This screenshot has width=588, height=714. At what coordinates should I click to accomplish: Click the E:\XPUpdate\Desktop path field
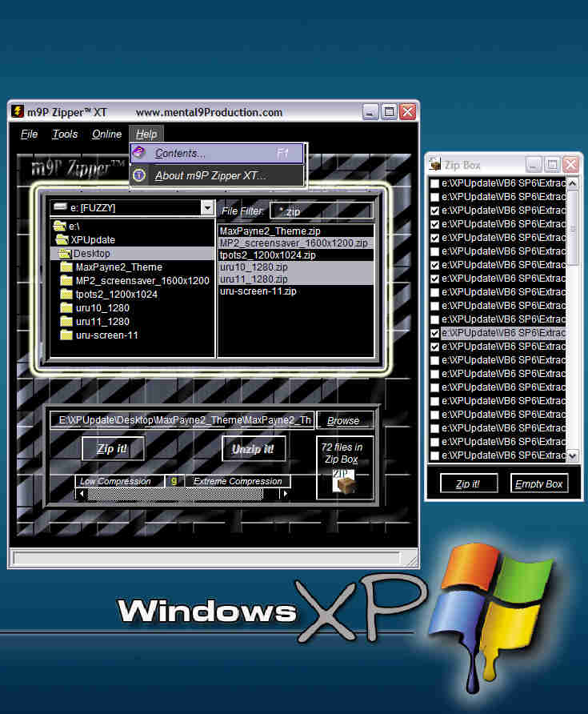click(182, 420)
